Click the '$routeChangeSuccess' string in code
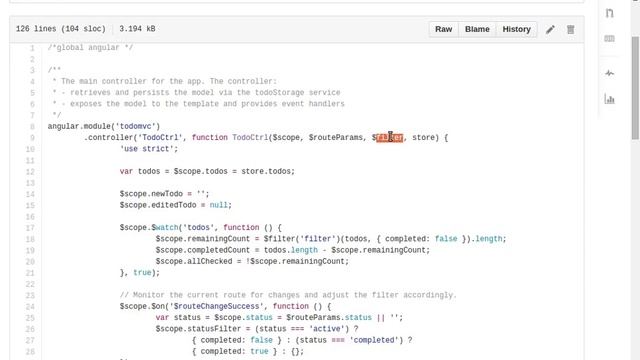This screenshot has height=360, width=640. 217,306
